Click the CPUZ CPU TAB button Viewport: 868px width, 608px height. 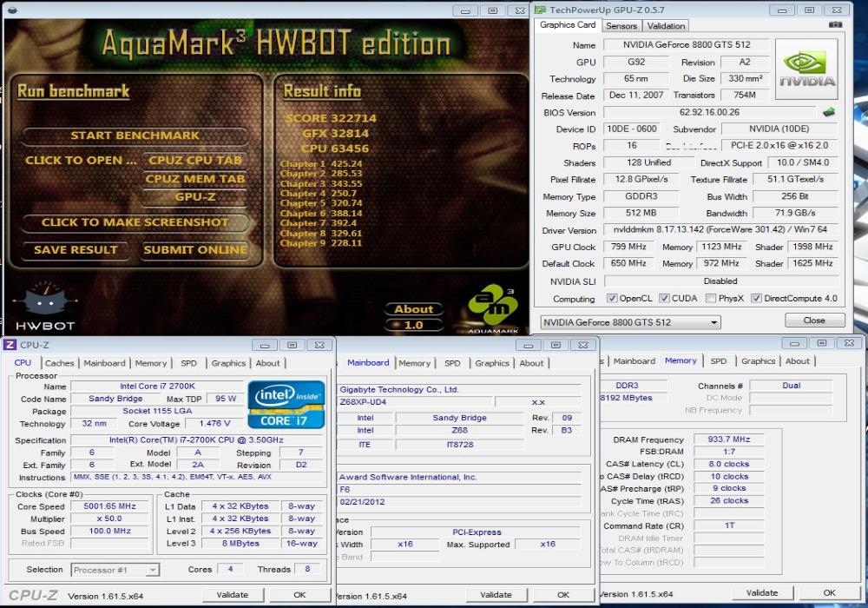[194, 161]
